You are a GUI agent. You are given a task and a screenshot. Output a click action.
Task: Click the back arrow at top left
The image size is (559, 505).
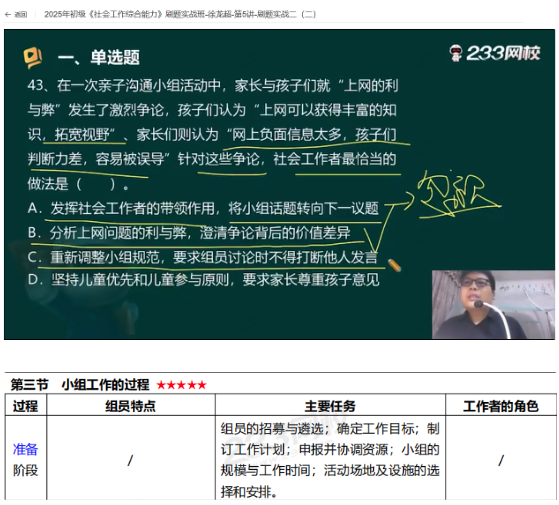coord(8,15)
